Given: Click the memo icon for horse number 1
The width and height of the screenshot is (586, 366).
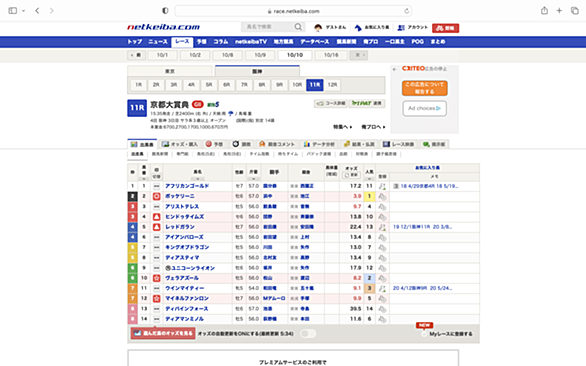Looking at the screenshot, I should 396,186.
